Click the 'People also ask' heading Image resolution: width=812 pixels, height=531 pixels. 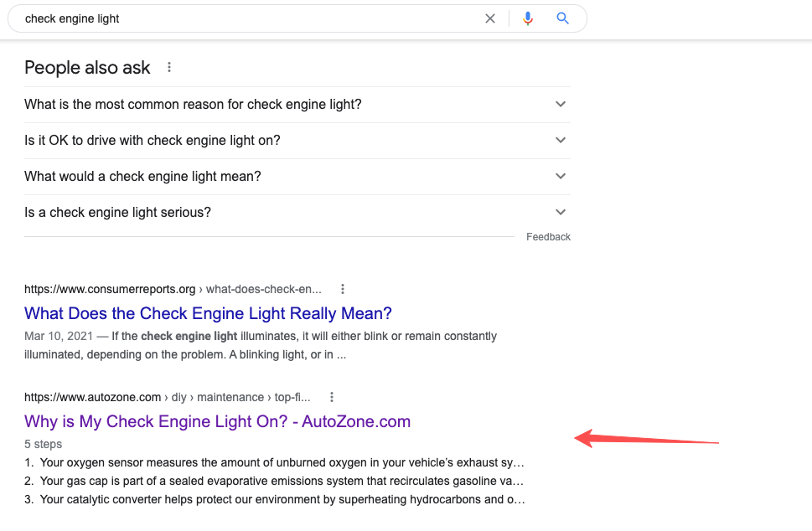click(87, 67)
